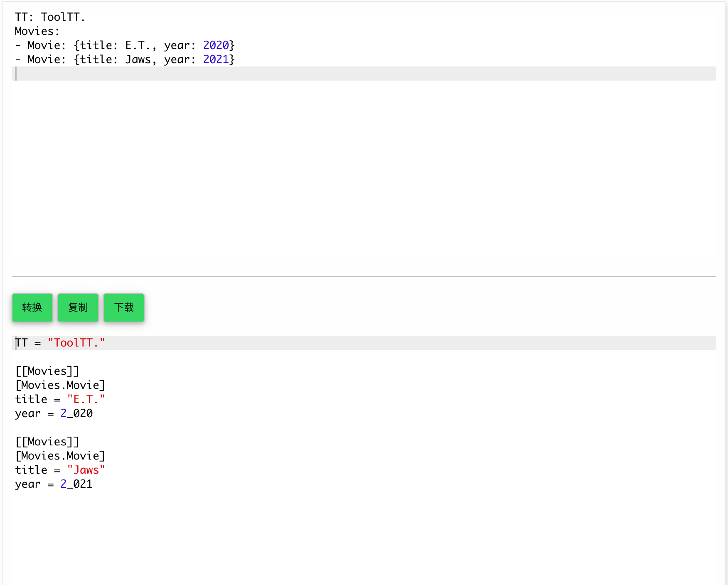The width and height of the screenshot is (728, 585).
Task: Click the 复制 copy button
Action: [x=78, y=307]
